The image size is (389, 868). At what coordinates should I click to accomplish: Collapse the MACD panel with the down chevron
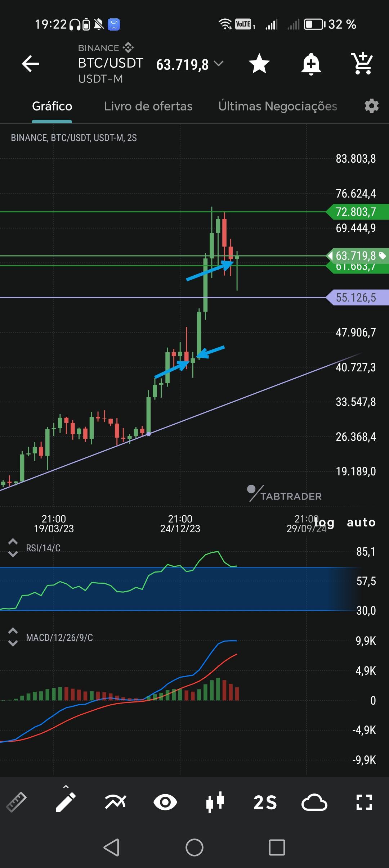pyautogui.click(x=13, y=643)
